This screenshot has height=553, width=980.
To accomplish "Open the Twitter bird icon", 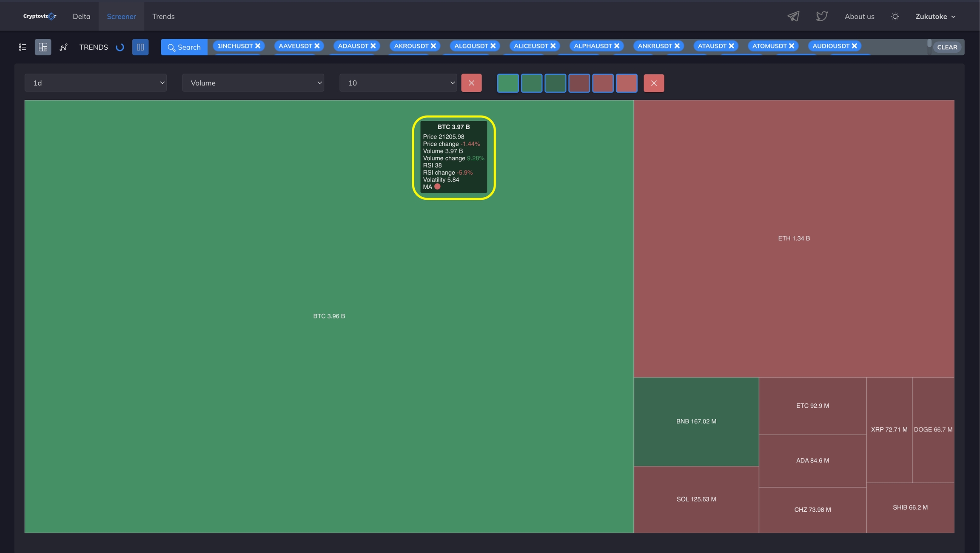I will [821, 16].
